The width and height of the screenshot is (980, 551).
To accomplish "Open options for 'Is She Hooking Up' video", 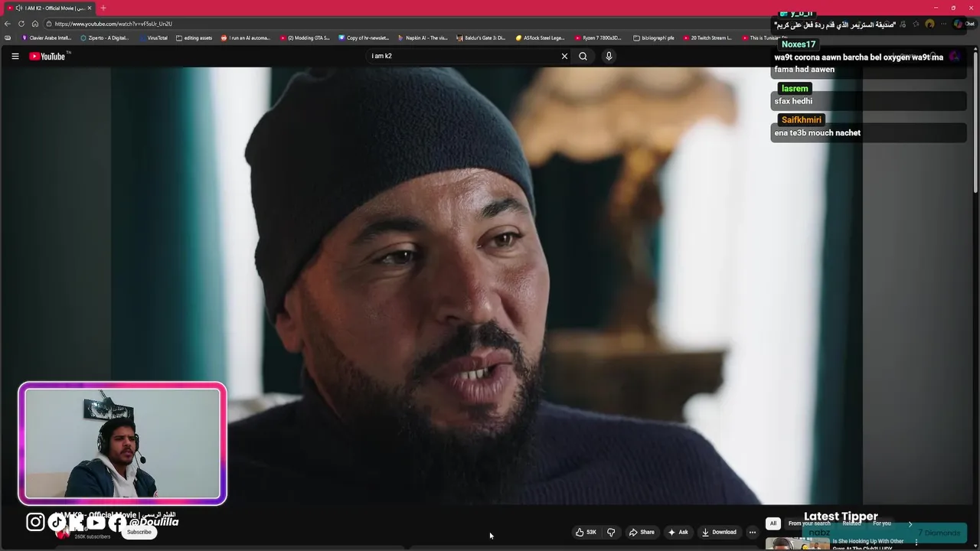I will click(x=916, y=542).
